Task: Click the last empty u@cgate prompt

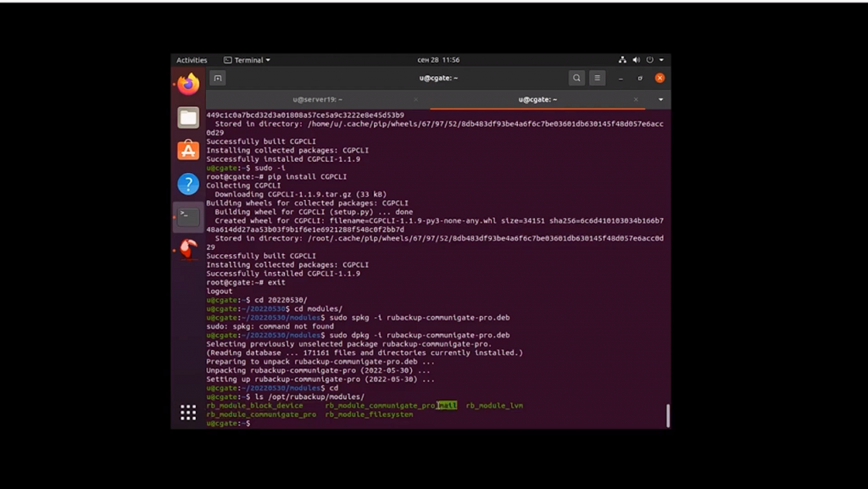Action: pos(229,423)
